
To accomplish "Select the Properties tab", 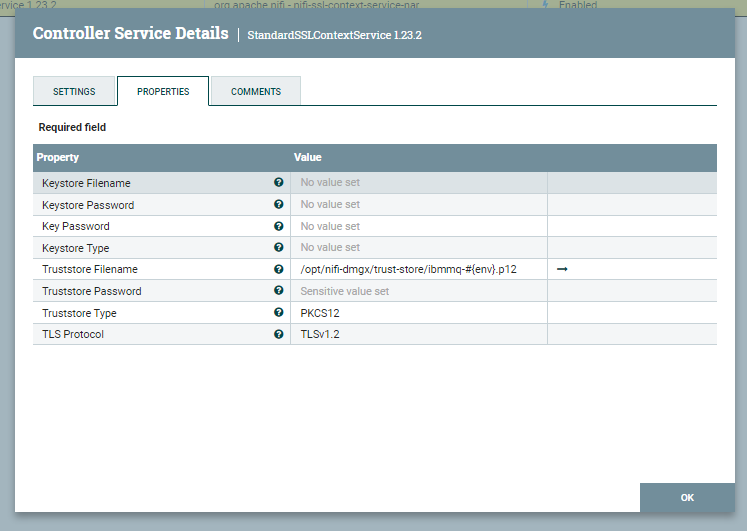I will pos(163,91).
